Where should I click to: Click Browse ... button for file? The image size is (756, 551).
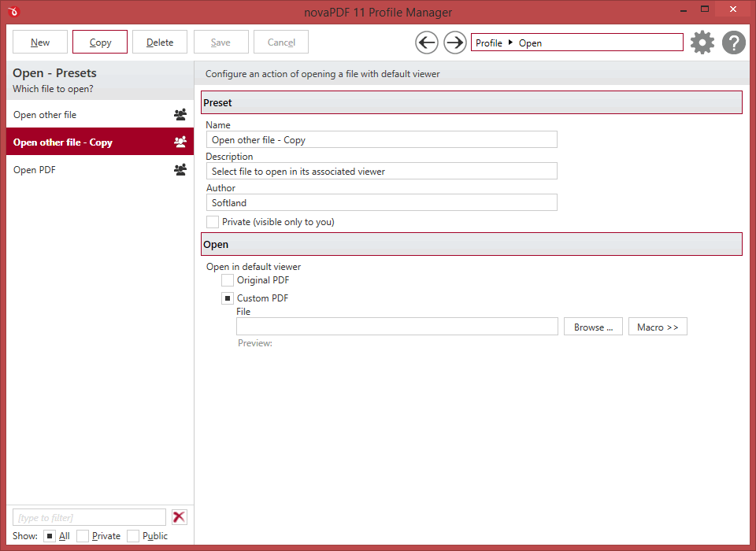tap(593, 327)
